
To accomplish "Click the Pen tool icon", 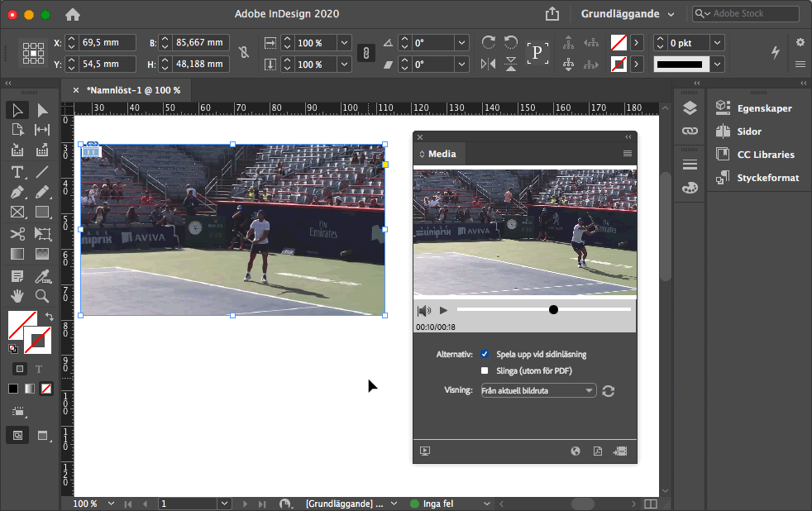I will (17, 192).
